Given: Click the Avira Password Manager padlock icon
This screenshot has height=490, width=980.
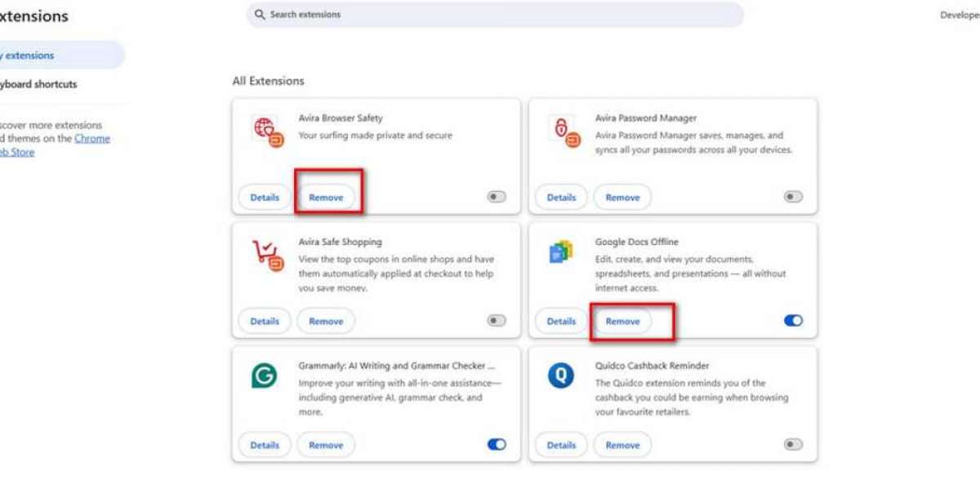Looking at the screenshot, I should click(563, 131).
